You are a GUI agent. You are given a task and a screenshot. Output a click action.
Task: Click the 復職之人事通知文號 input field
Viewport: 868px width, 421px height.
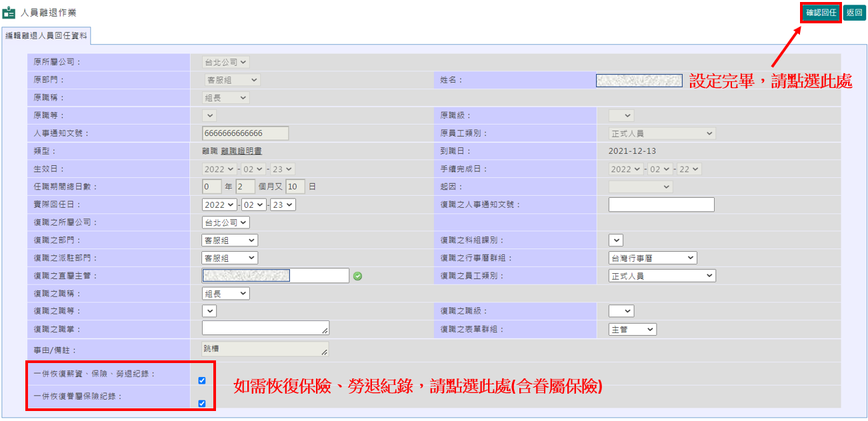(661, 205)
